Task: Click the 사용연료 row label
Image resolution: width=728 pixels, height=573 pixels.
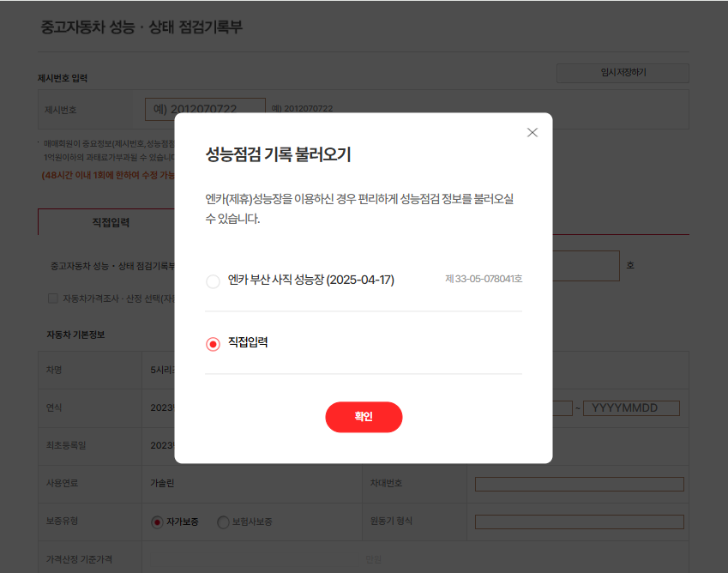Action: [62, 484]
